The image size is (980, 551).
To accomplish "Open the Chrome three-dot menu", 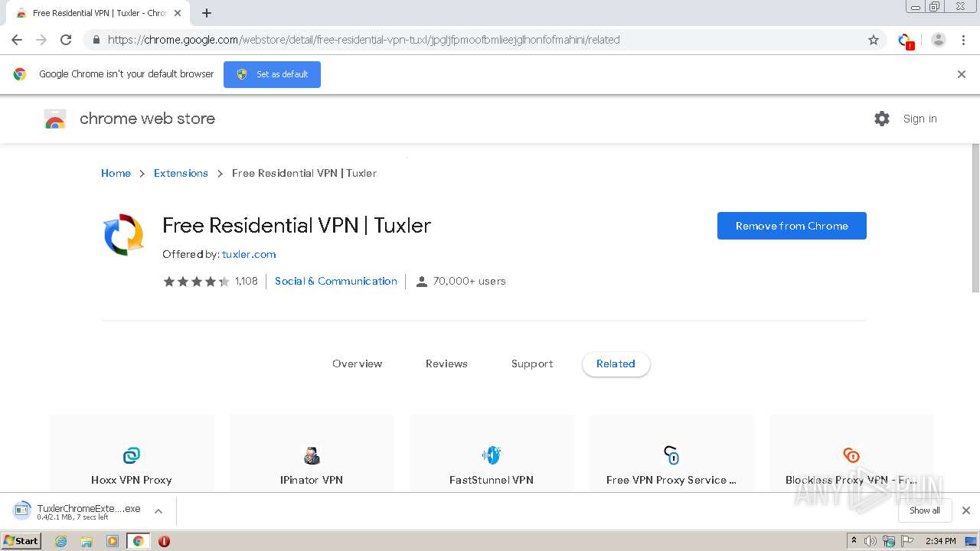I will pos(963,40).
